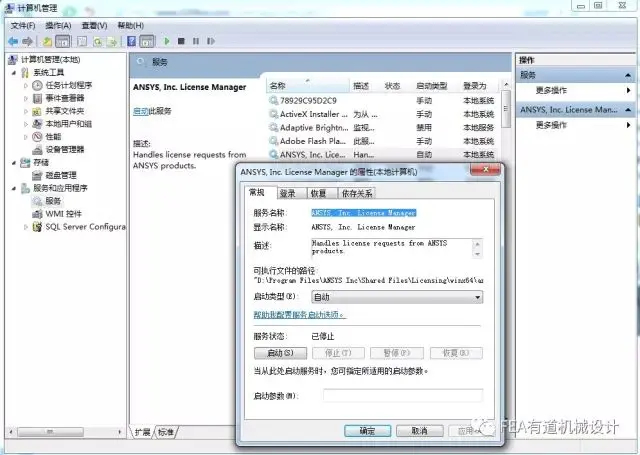The width and height of the screenshot is (640, 455).
Task: Expand the 事件查看器 tree node arrow
Action: [26, 98]
